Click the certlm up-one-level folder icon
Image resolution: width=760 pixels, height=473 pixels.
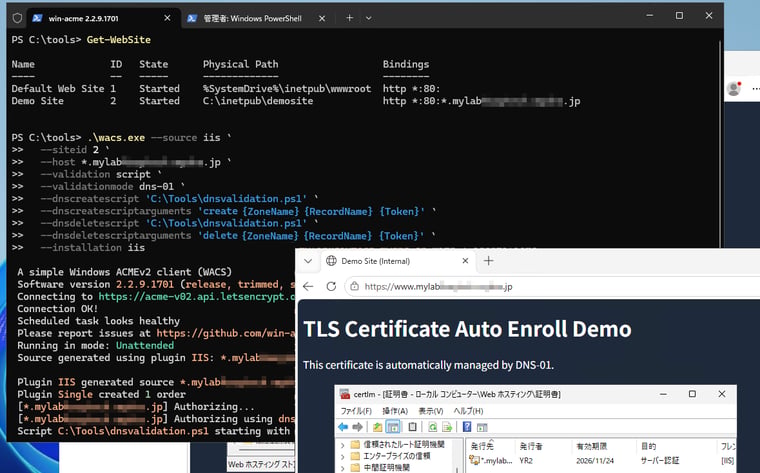[377, 427]
